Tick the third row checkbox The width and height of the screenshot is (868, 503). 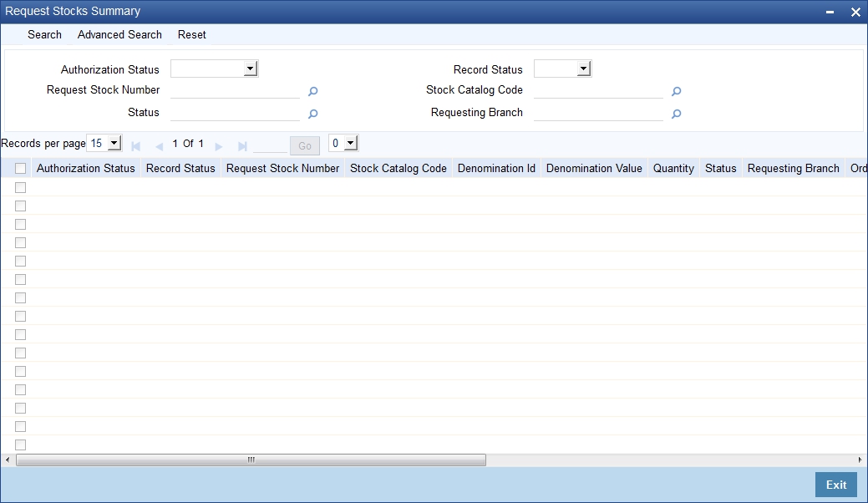tap(21, 224)
